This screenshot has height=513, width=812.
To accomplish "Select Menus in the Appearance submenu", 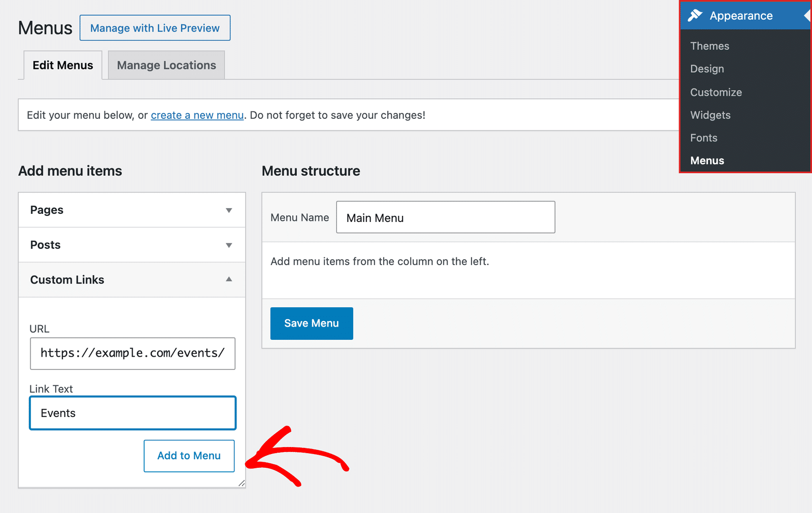I will 707,161.
